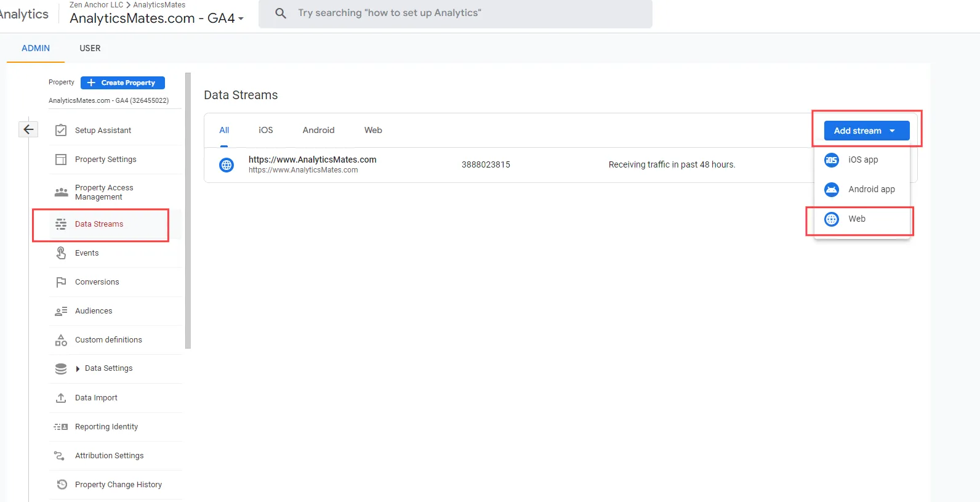
Task: Open the https://www.AnalyticsMates.com stream name
Action: [312, 160]
